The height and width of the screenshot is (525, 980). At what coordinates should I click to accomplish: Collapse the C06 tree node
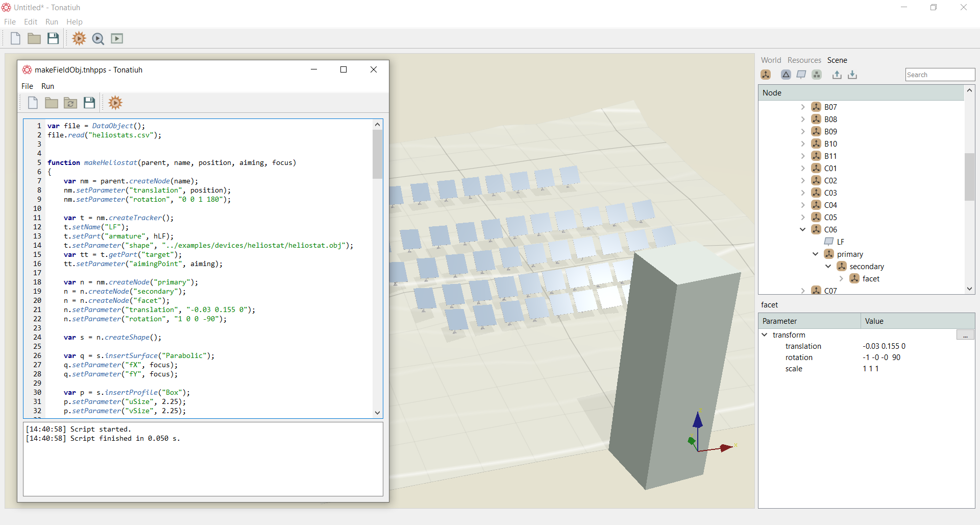coord(803,229)
